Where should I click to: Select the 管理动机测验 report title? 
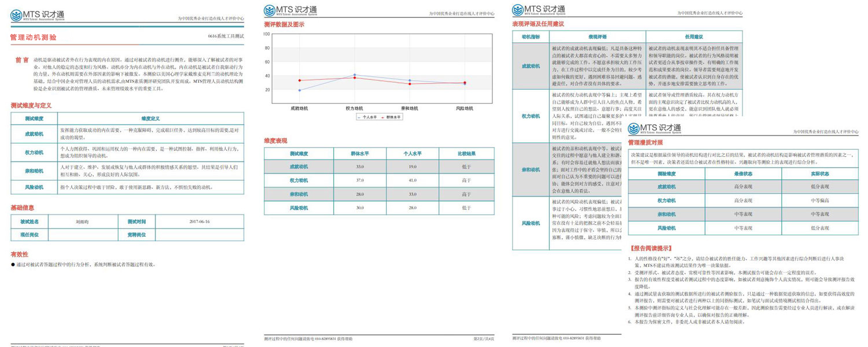(34, 37)
